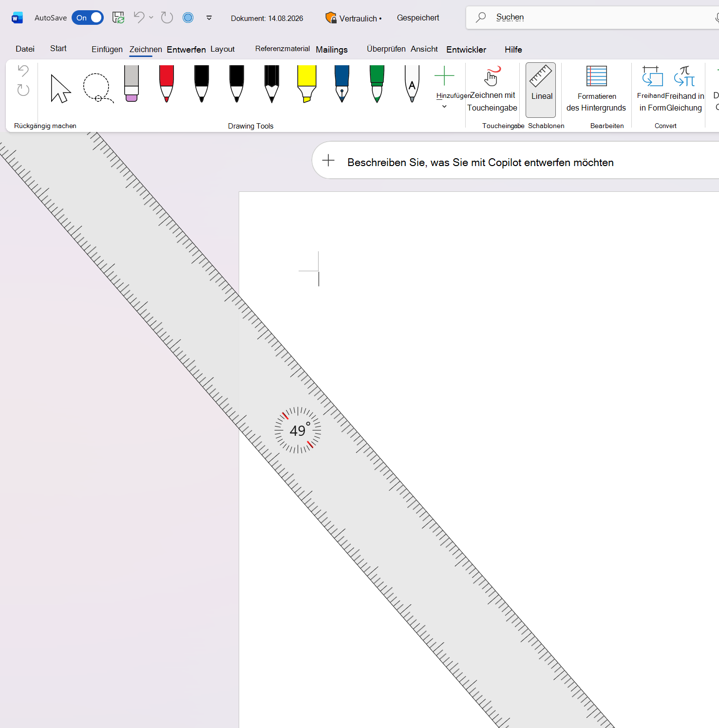Open the Hilfe tab
The width and height of the screenshot is (719, 728).
[x=513, y=49]
